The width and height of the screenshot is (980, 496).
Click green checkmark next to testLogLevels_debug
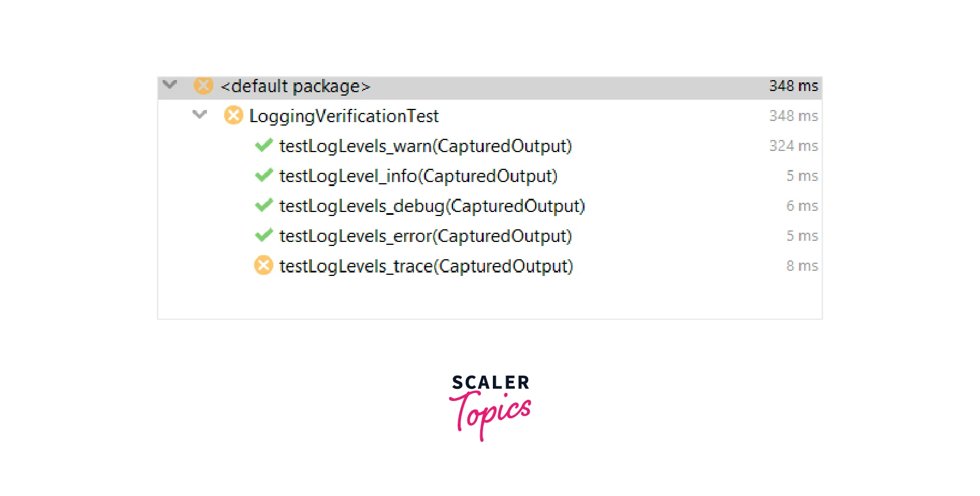[x=263, y=206]
